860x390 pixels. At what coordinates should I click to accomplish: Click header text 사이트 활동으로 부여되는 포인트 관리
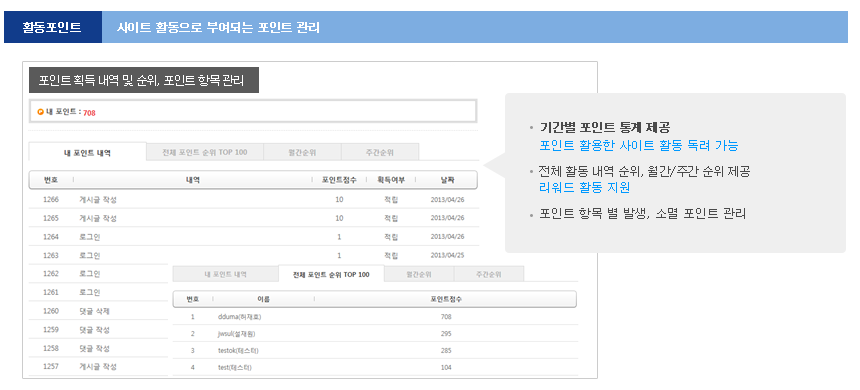218,27
